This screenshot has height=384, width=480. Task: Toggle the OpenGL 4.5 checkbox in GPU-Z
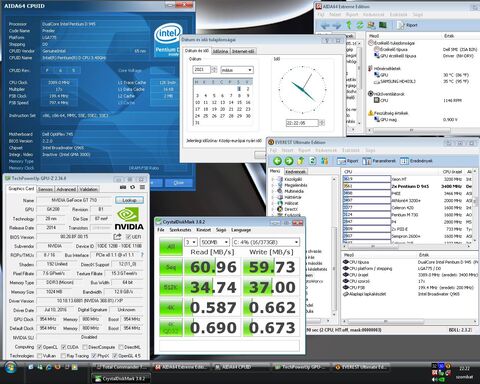[115, 356]
